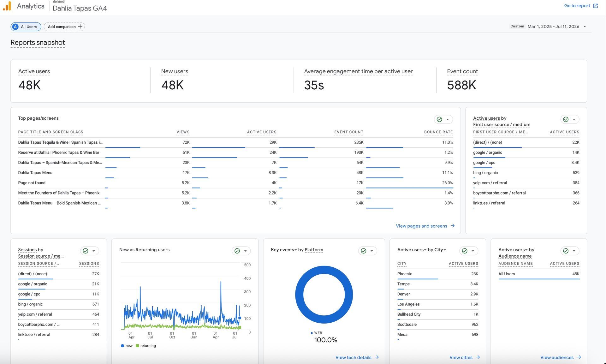Click the blue 'new' legend swatch
Image resolution: width=606 pixels, height=364 pixels.
[122, 346]
